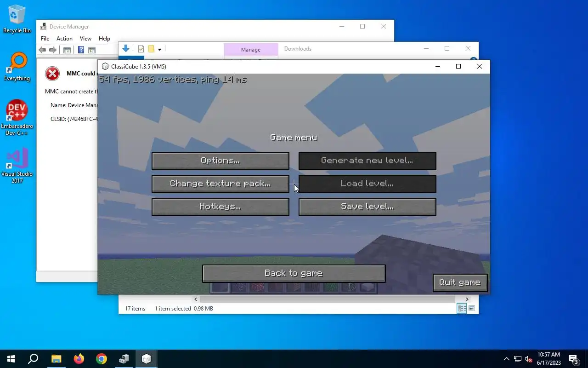Click the "1 item selected 0.98 MB" status text
This screenshot has height=368, width=588.
(x=184, y=309)
